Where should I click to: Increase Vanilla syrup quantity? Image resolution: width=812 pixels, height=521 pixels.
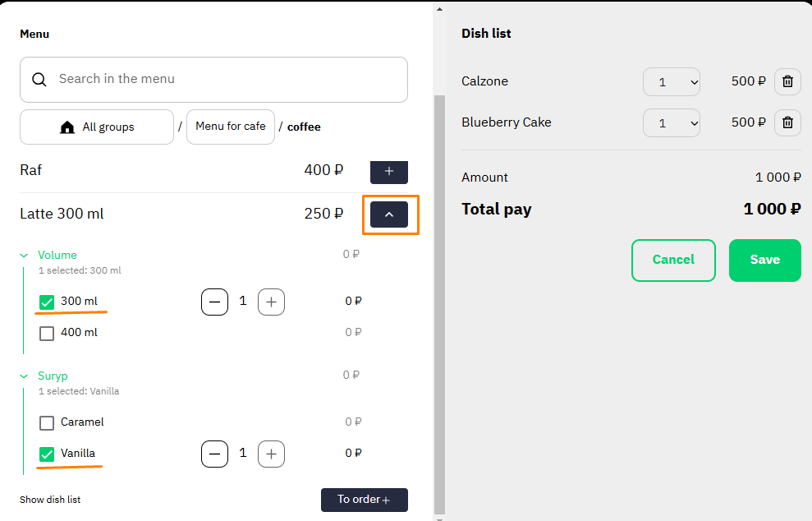click(272, 454)
